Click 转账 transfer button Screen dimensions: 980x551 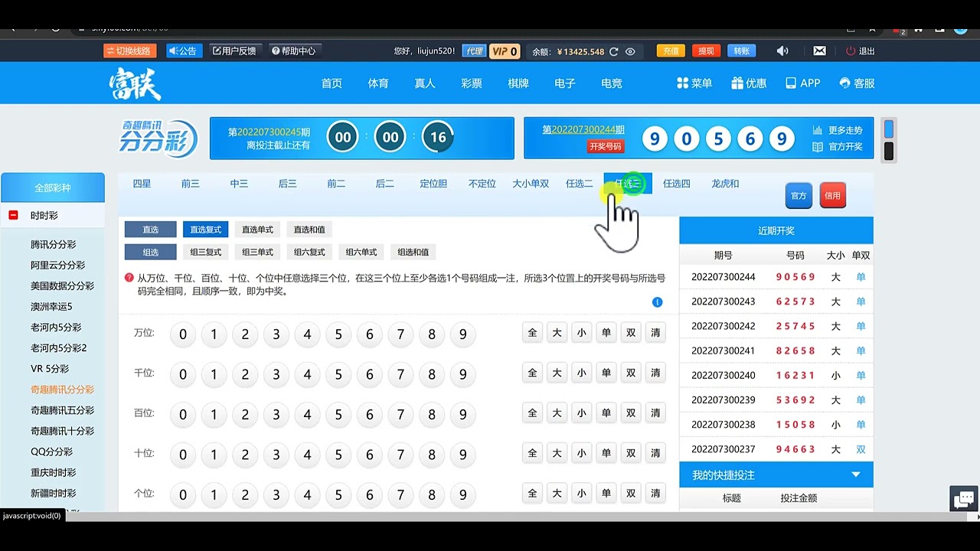[x=741, y=51]
